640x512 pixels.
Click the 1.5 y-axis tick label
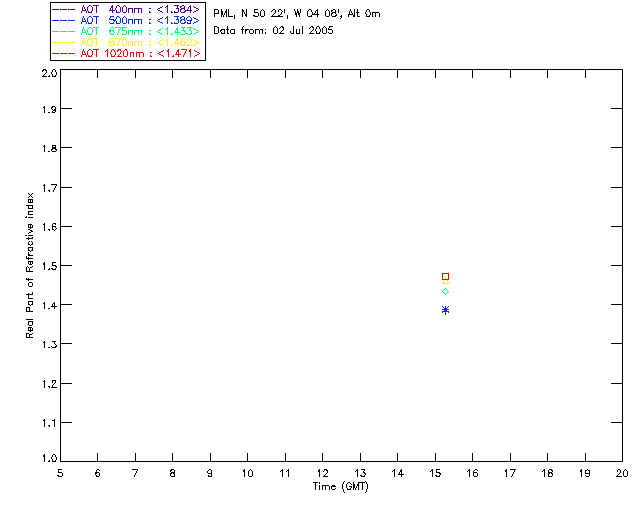[x=49, y=266]
